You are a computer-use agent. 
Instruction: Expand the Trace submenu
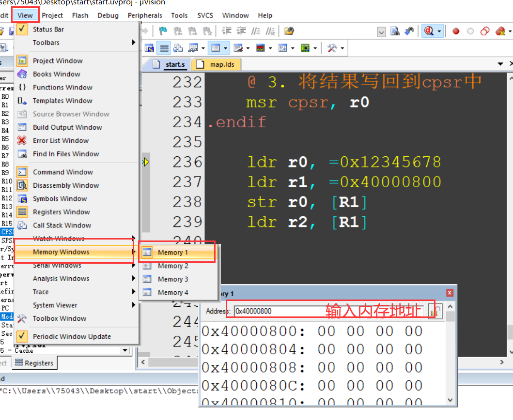tap(76, 292)
